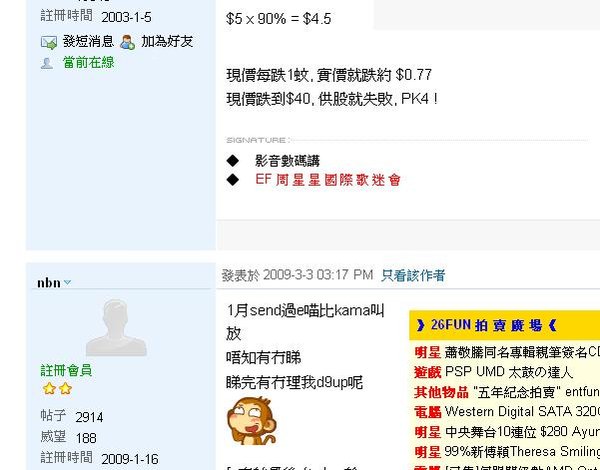
Task: Click the first gold star rating icon
Action: [x=49, y=389]
